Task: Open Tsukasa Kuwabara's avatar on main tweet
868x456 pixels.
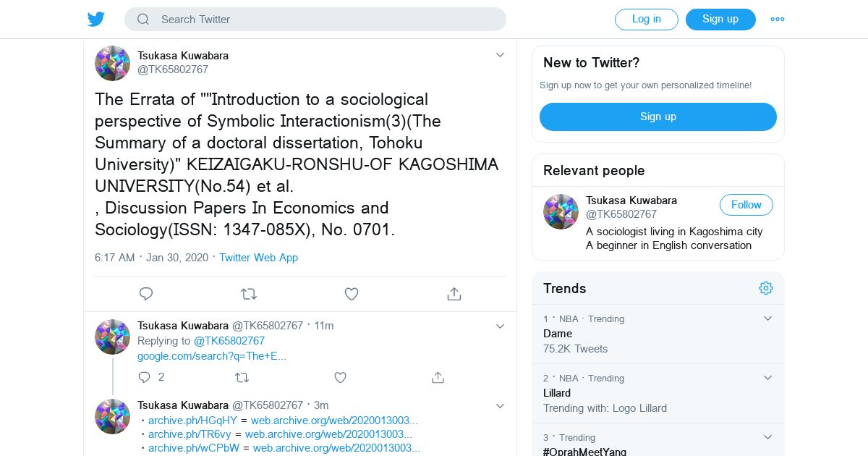Action: [x=112, y=63]
